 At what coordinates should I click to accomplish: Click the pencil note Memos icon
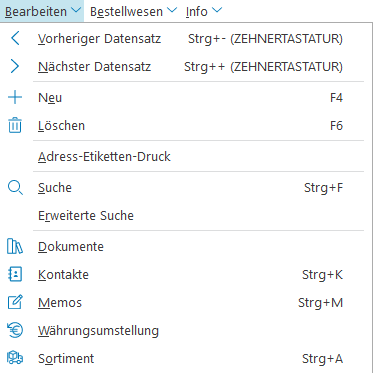click(15, 302)
